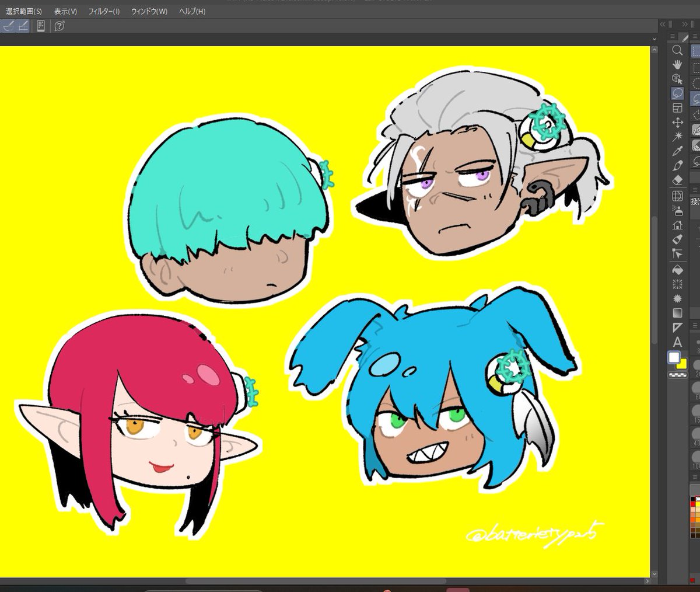Toggle the second snap-to-special-ruler button
Viewport: 700px width, 592px height.
click(23, 26)
